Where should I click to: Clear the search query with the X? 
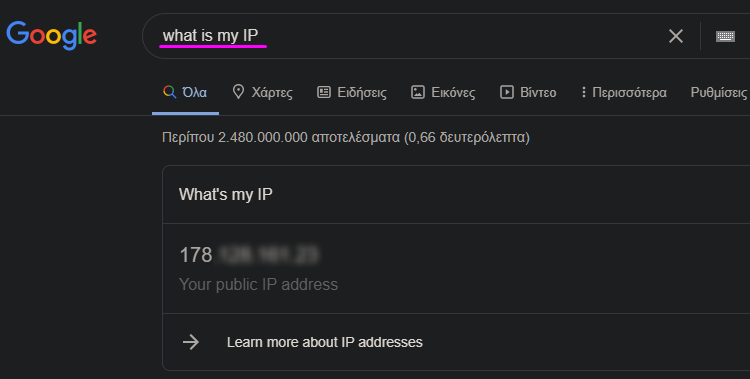coord(675,36)
